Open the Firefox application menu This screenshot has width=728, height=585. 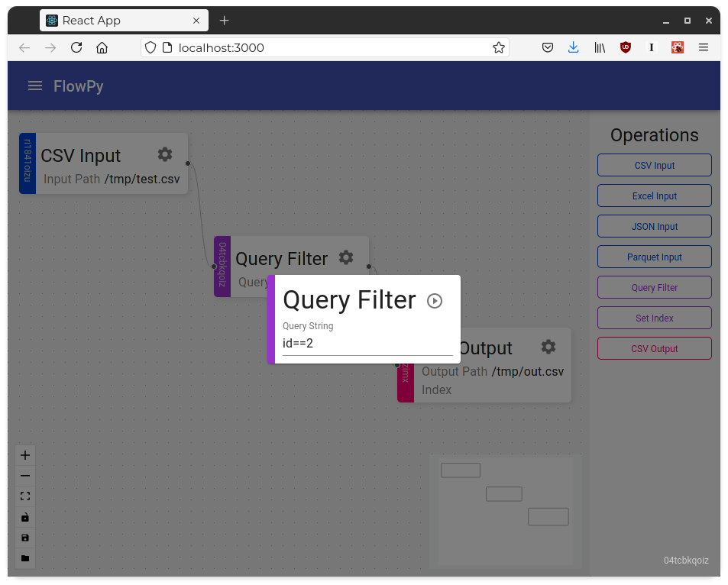(703, 47)
